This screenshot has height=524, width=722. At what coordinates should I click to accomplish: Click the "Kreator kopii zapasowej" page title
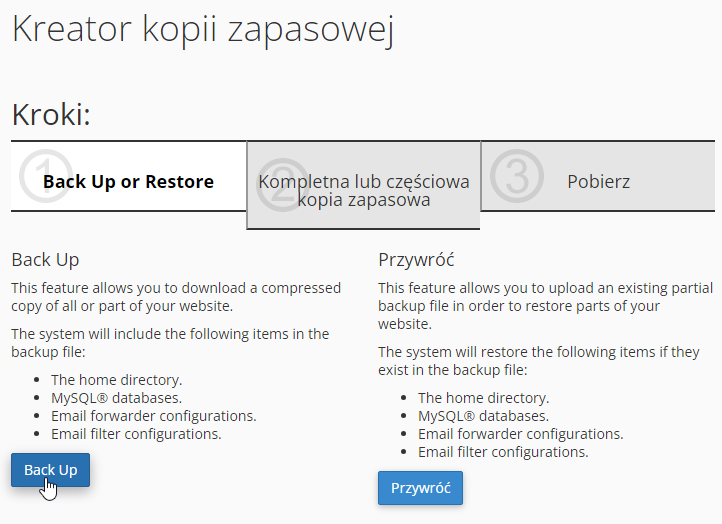[x=203, y=28]
